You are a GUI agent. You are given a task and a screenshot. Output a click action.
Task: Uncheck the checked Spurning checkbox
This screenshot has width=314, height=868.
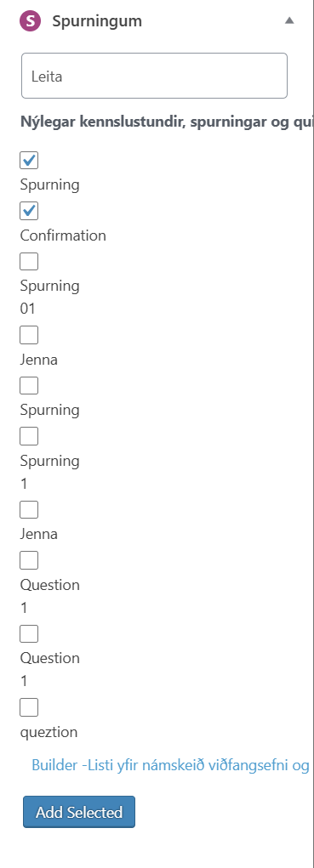[29, 160]
